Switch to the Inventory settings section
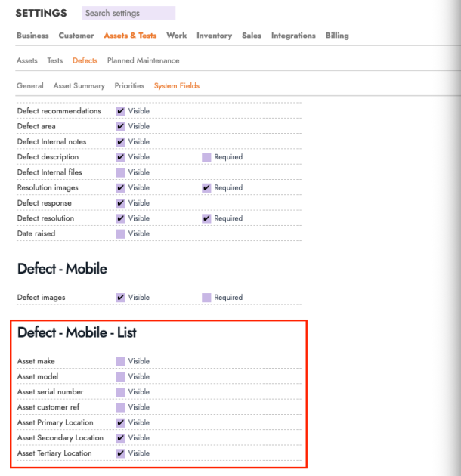Screen dimensions: 461x476 [214, 36]
